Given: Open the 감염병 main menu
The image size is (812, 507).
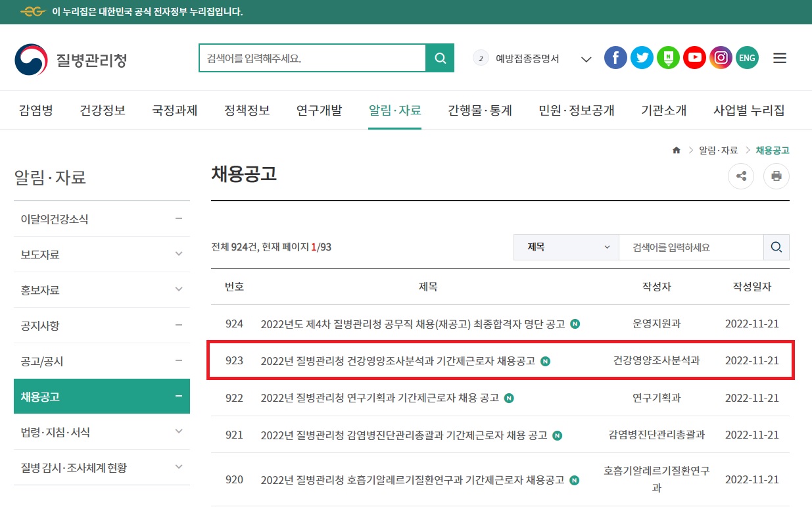Looking at the screenshot, I should (x=36, y=110).
